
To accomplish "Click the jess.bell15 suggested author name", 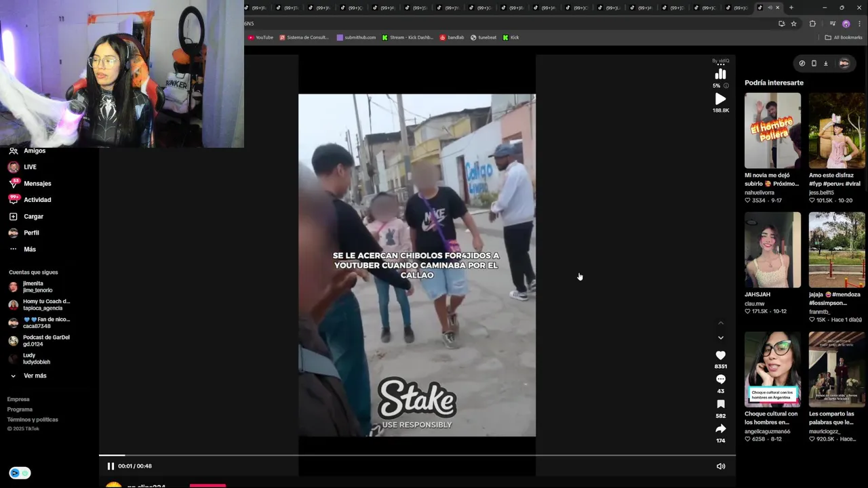I will (x=821, y=192).
